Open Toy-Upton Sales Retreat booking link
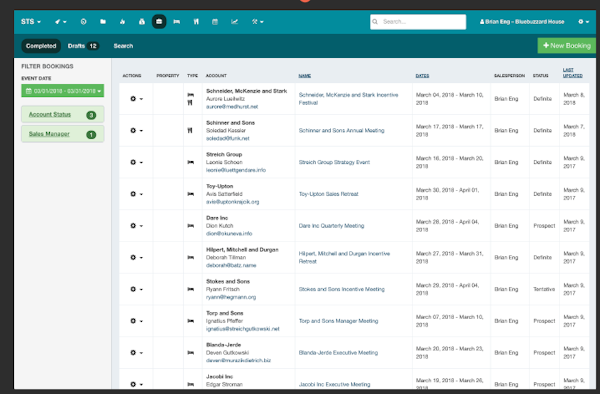This screenshot has height=394, width=600. click(328, 194)
